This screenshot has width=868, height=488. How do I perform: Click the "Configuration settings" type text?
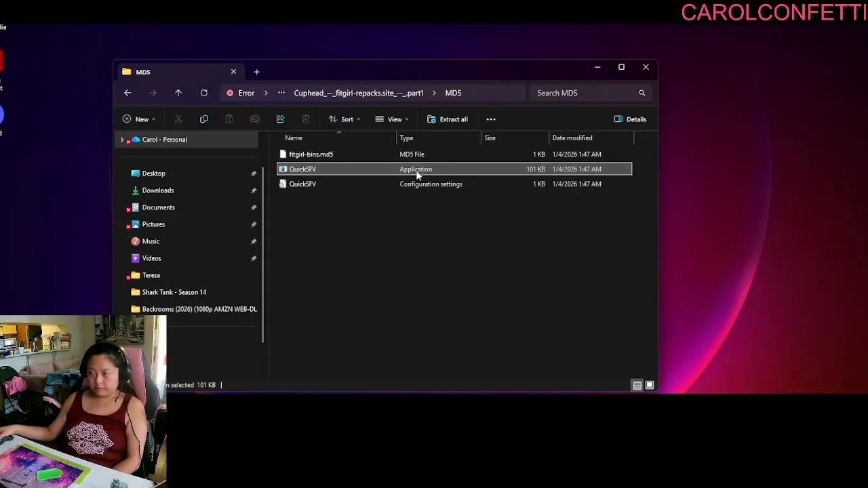tap(431, 184)
